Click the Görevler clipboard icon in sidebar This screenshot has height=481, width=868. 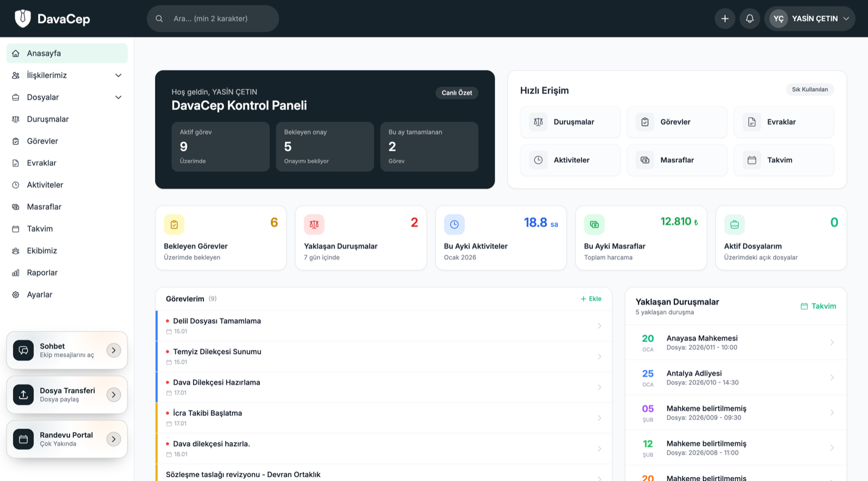tap(16, 141)
